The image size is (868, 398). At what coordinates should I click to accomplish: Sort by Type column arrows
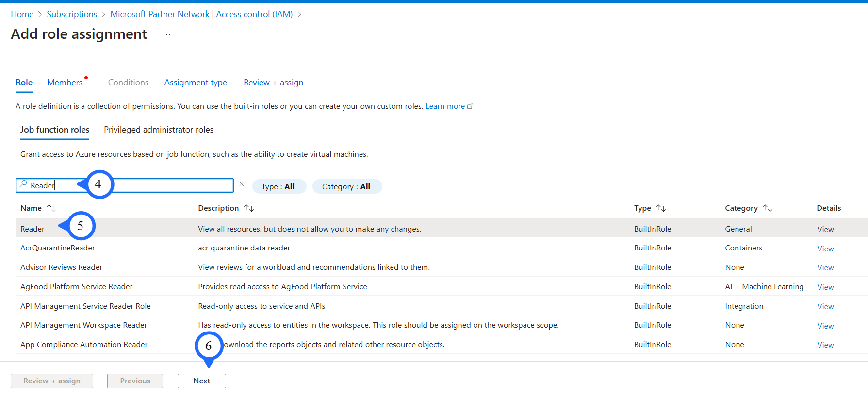(661, 208)
